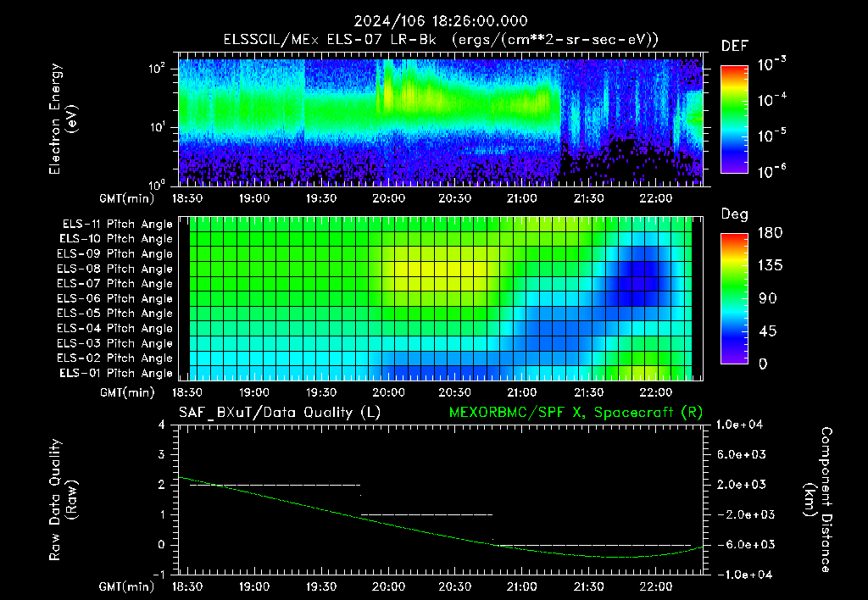
Task: Click the GMT(min) label of the spectrogram panel
Action: coord(126,198)
